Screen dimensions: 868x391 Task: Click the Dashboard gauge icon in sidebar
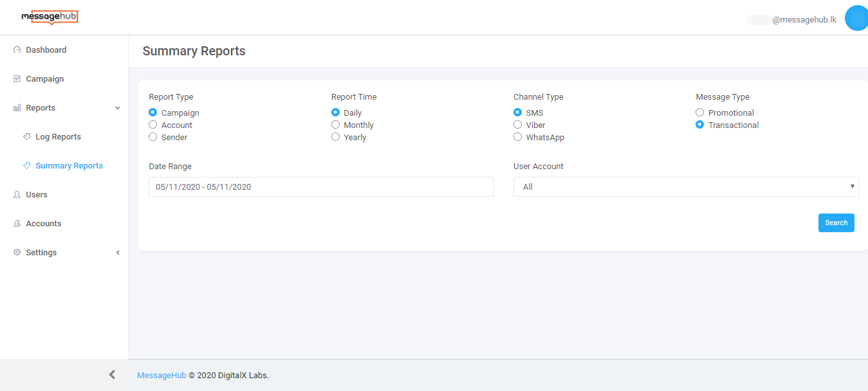17,50
